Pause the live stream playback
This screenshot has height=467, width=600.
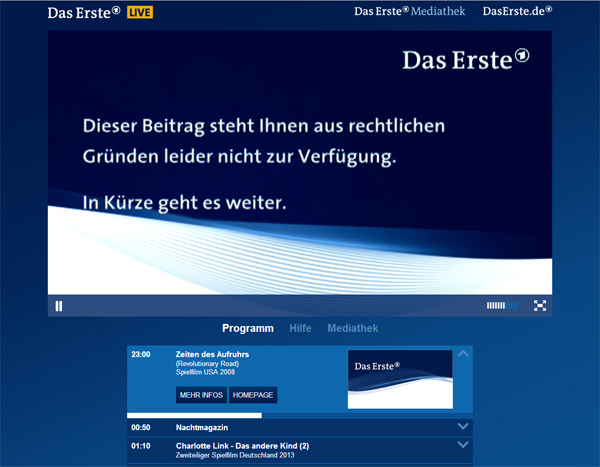pos(59,306)
